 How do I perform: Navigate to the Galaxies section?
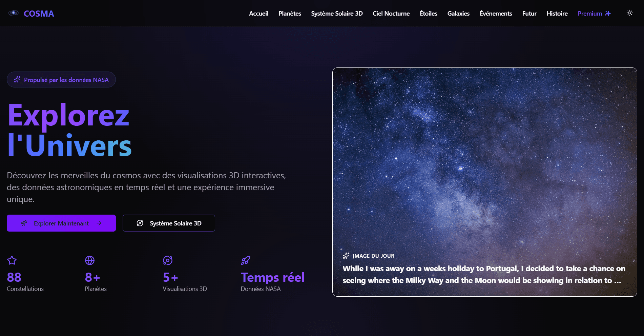tap(458, 14)
